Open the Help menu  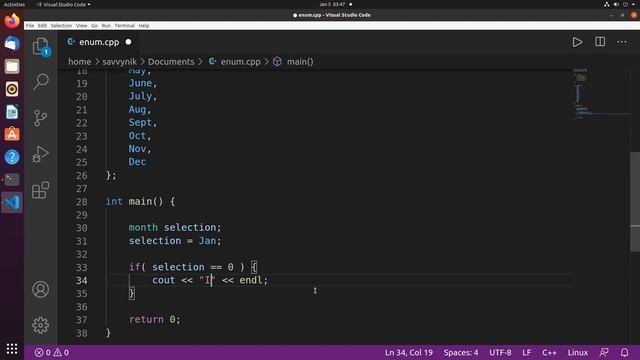pos(144,25)
